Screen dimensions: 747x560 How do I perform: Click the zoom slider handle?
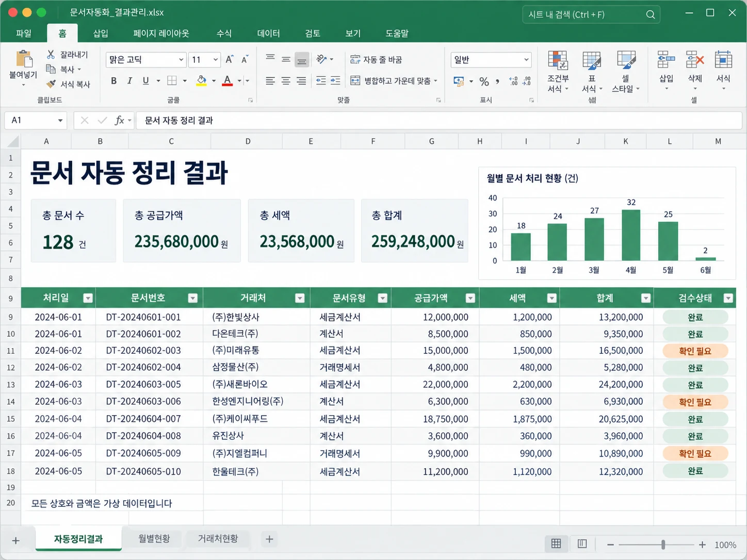[x=663, y=545]
